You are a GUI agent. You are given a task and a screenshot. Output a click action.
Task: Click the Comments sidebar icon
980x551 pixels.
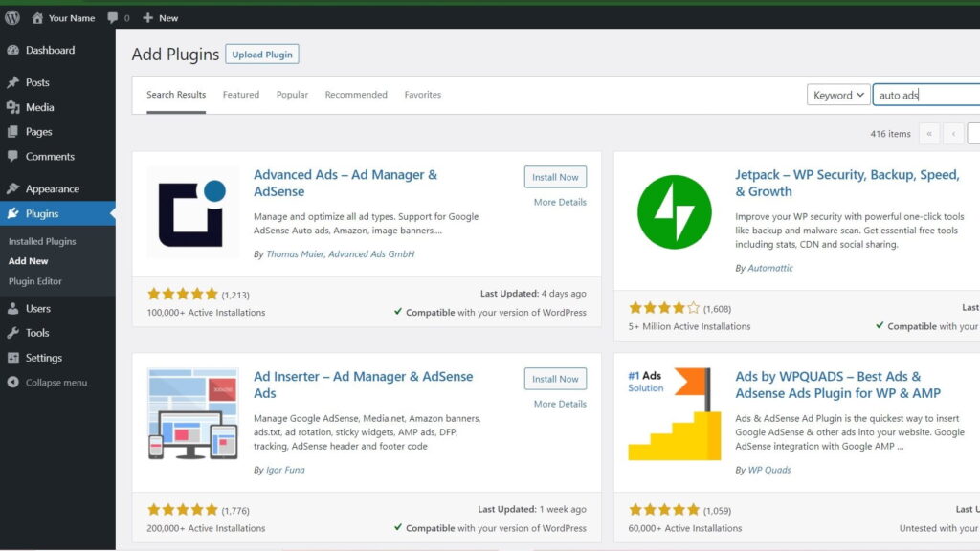click(x=13, y=156)
